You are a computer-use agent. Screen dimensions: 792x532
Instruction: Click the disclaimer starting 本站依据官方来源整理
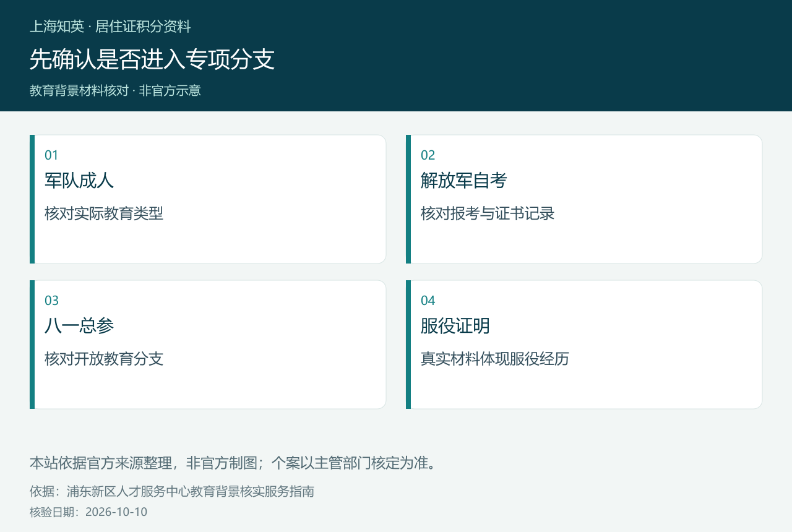pyautogui.click(x=235, y=463)
